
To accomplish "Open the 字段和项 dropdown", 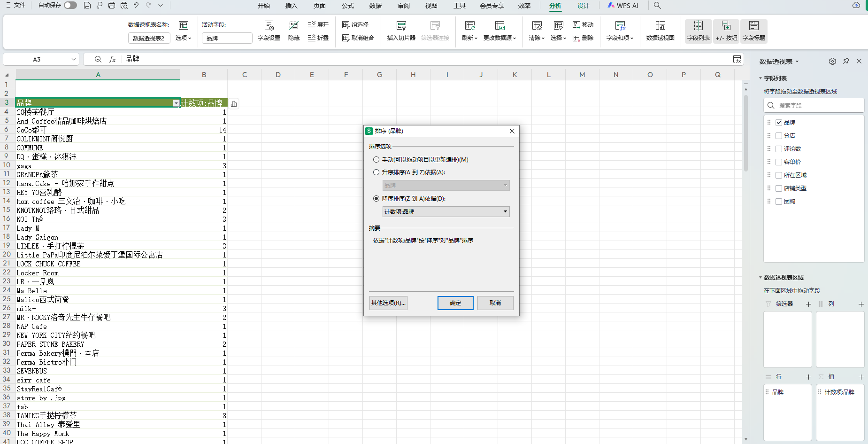I will pyautogui.click(x=620, y=38).
